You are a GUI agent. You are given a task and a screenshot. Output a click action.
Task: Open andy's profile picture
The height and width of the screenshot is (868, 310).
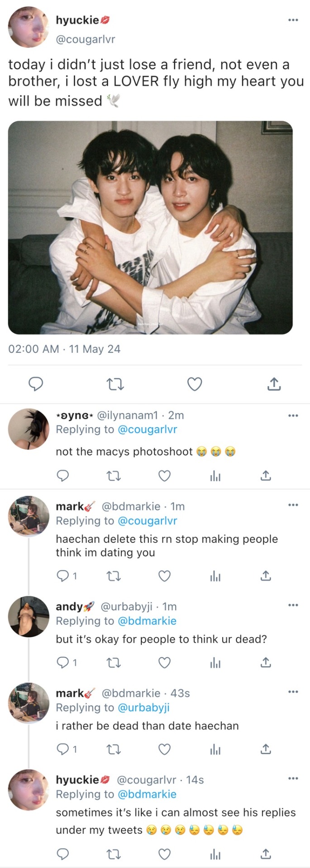pyautogui.click(x=29, y=617)
